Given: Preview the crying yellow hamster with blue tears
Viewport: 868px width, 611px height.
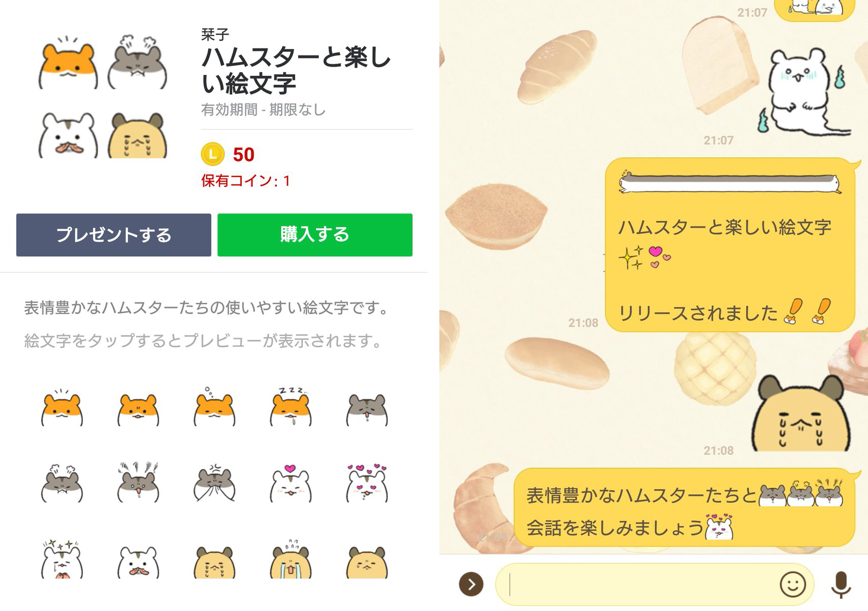Looking at the screenshot, I should click(x=291, y=559).
